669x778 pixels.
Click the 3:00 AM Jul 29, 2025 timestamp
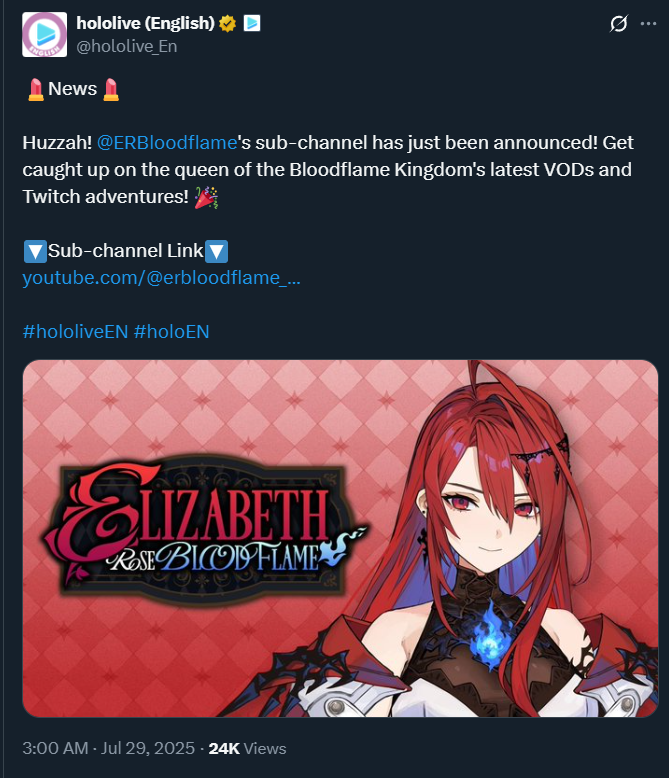[x=108, y=748]
